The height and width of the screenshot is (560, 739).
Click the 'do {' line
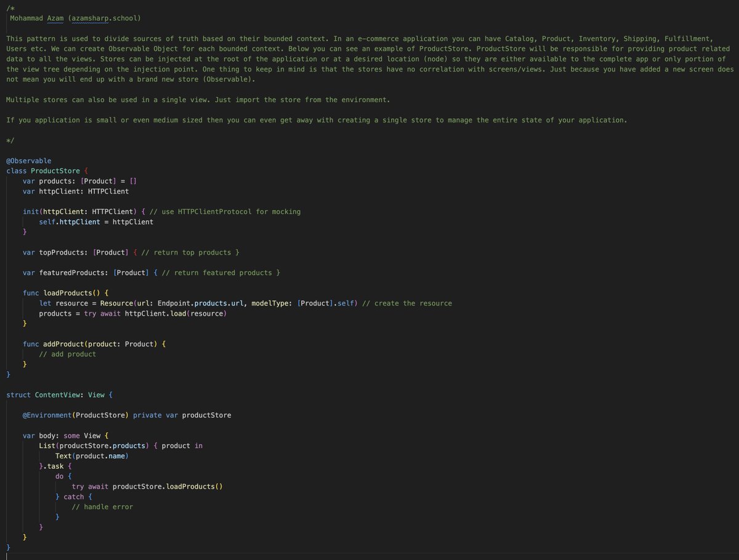coord(63,476)
